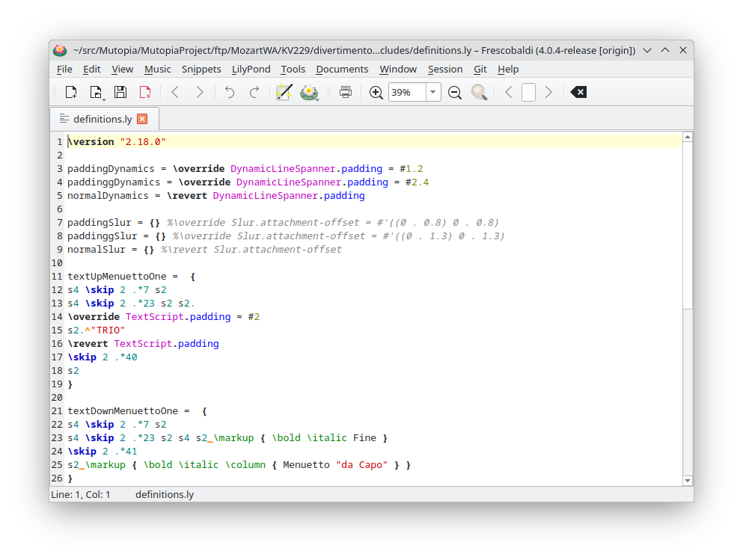The image size is (743, 560).
Task: Open the zoom level dropdown arrow
Action: [433, 92]
